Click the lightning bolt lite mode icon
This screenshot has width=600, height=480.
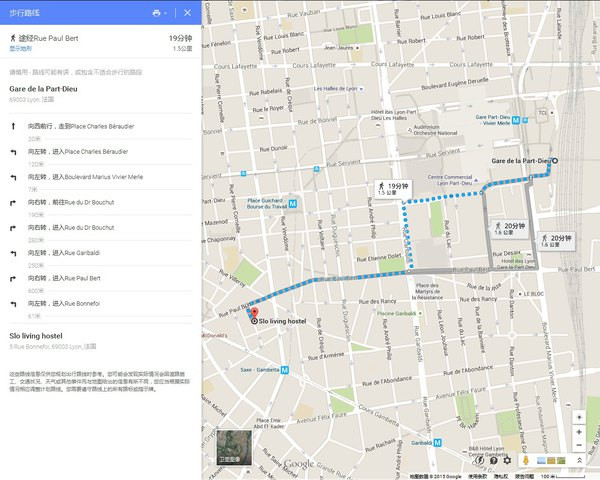[480, 460]
